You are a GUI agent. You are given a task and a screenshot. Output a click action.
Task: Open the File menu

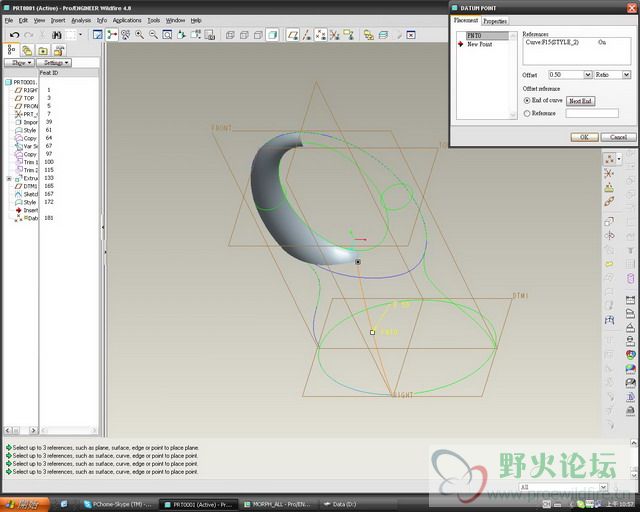(9, 20)
